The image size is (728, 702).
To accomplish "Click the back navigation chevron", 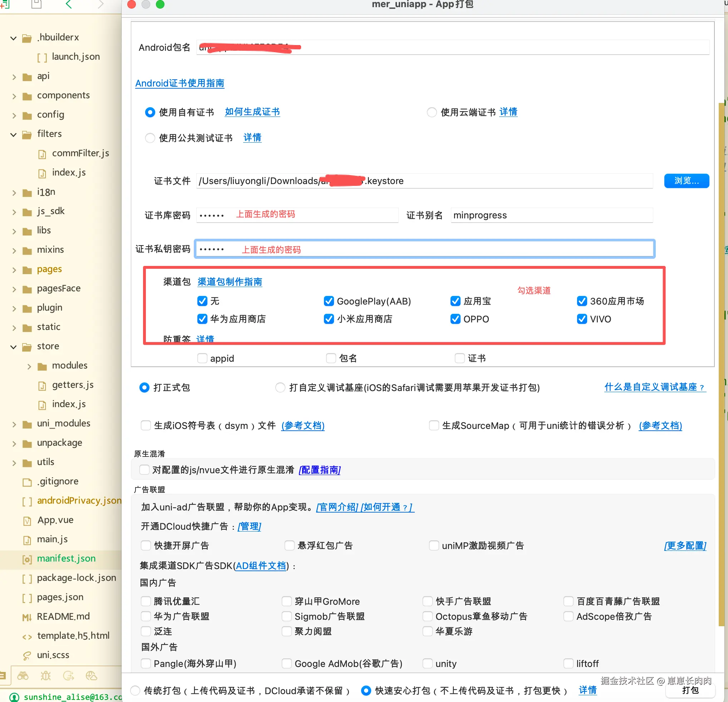I will (x=69, y=4).
